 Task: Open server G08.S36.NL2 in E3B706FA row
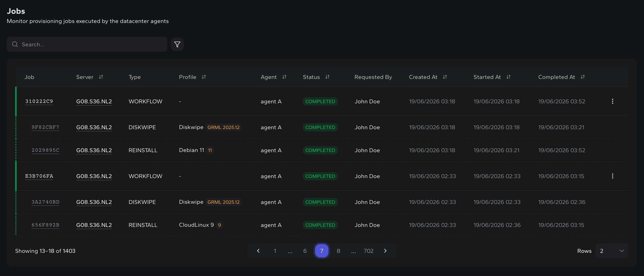(94, 176)
